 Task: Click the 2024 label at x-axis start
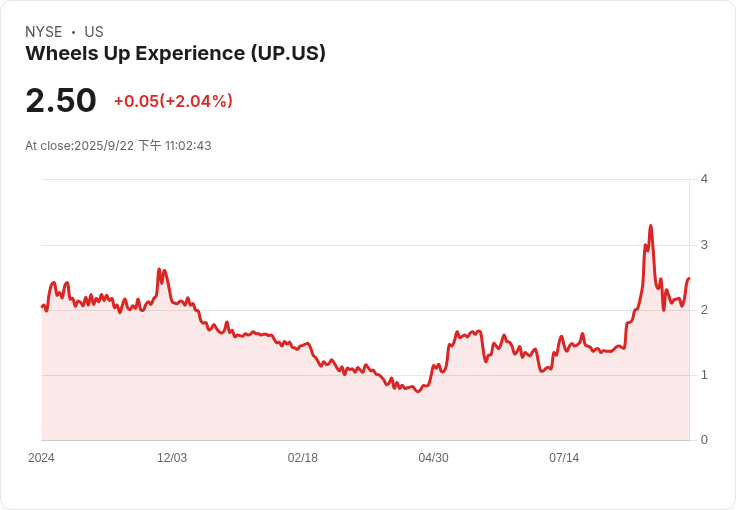coord(41,458)
